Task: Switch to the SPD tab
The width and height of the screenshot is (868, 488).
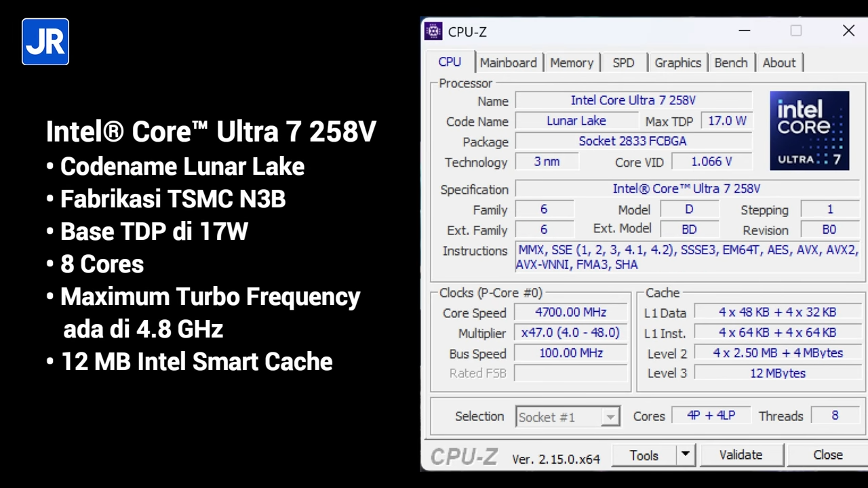Action: (x=624, y=62)
